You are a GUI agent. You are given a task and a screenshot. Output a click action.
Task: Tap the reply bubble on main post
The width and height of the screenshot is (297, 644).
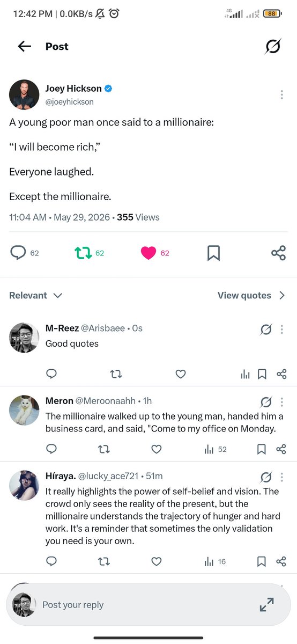click(x=18, y=253)
